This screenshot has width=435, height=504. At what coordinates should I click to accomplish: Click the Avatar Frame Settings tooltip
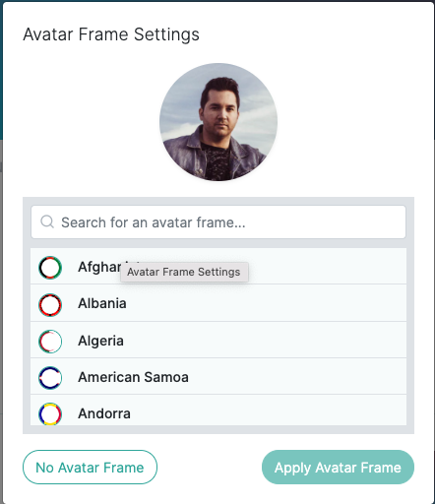pos(184,272)
